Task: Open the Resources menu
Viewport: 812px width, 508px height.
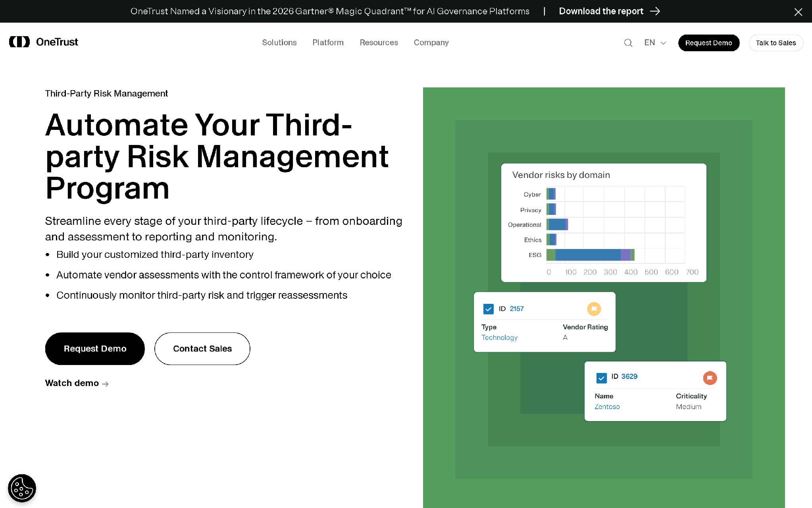Action: pos(379,42)
